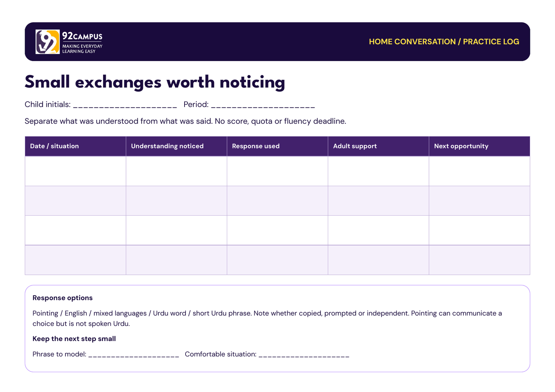The width and height of the screenshot is (555, 392).
Task: Click the 'Separate what was understood' instruction line
Action: point(185,121)
